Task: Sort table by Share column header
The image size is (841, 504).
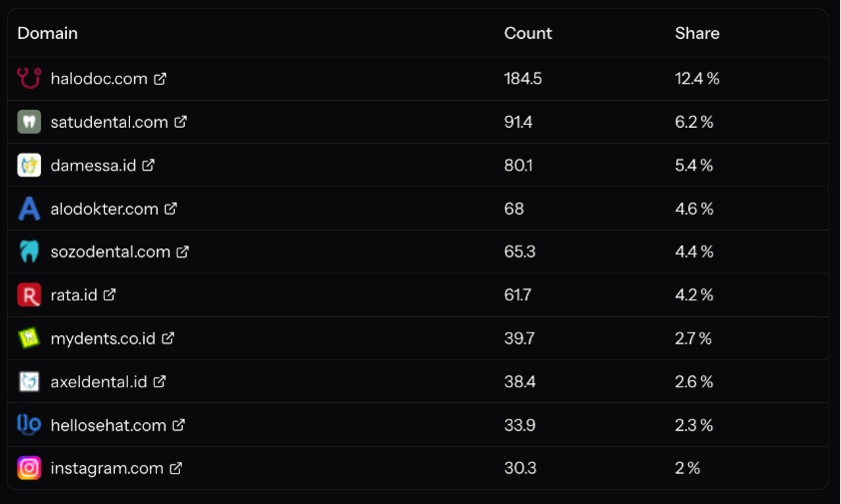Action: click(x=697, y=33)
